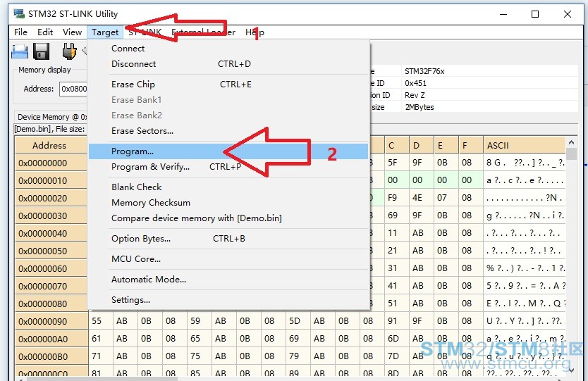This screenshot has width=588, height=381.
Task: Click the ST-LINK Utility title bar icon
Action: [19, 14]
